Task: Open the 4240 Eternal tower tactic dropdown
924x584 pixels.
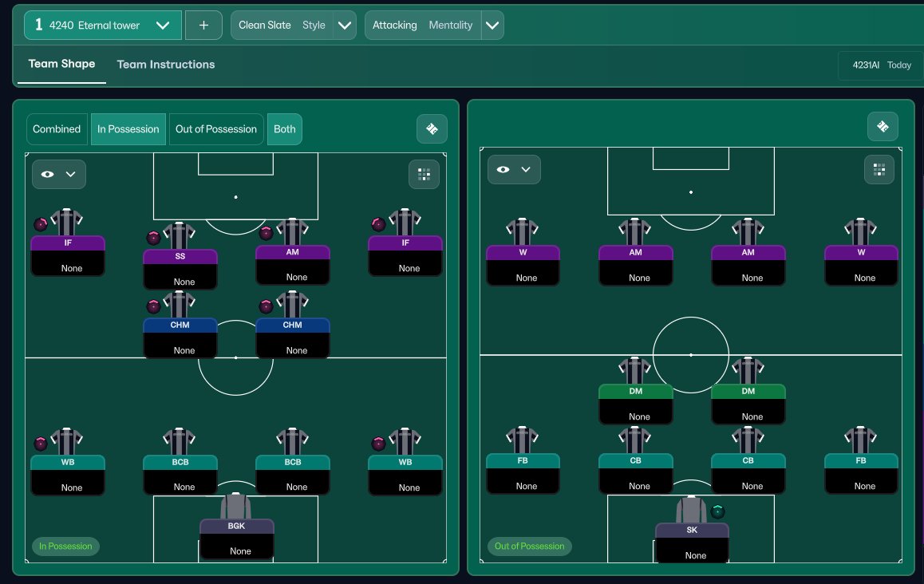Action: (x=103, y=26)
